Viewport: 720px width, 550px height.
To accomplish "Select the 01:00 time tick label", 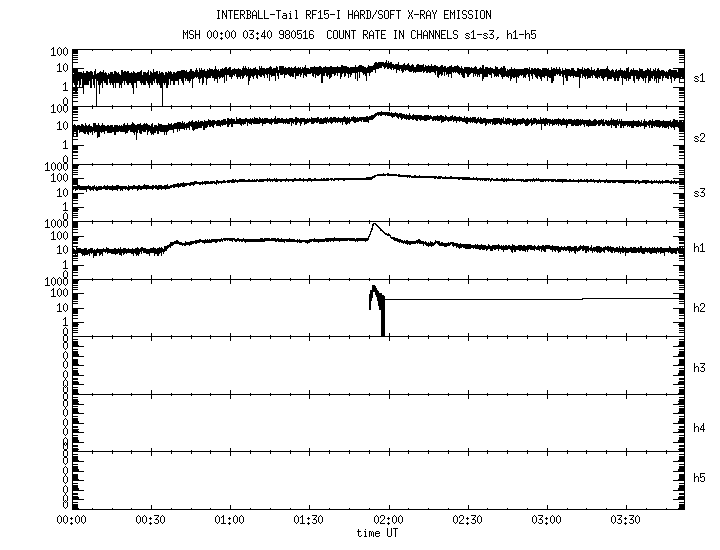I will [x=229, y=521].
